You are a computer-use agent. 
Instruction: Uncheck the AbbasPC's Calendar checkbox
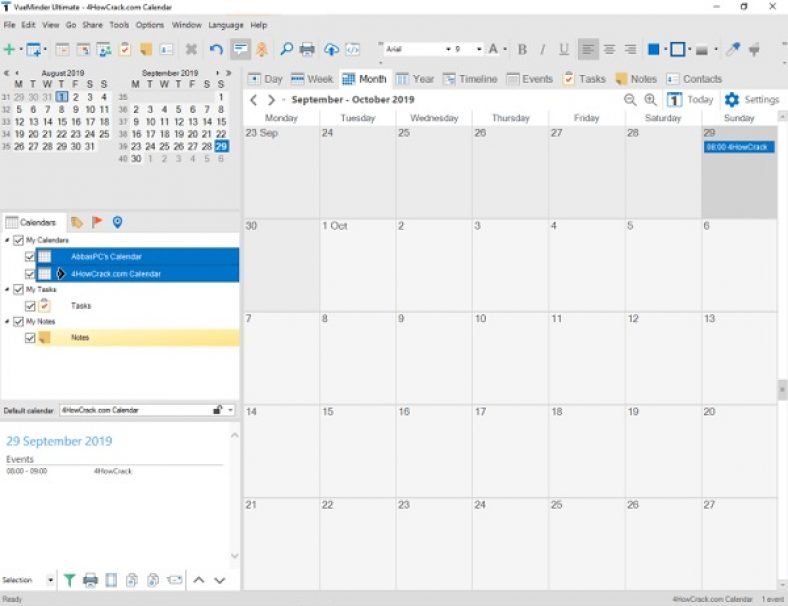(x=30, y=257)
